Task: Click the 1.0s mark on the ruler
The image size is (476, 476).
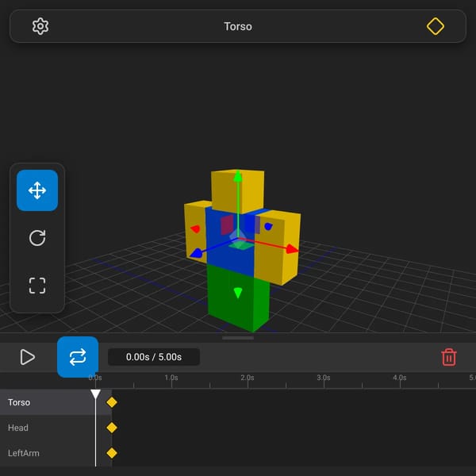Action: (171, 378)
